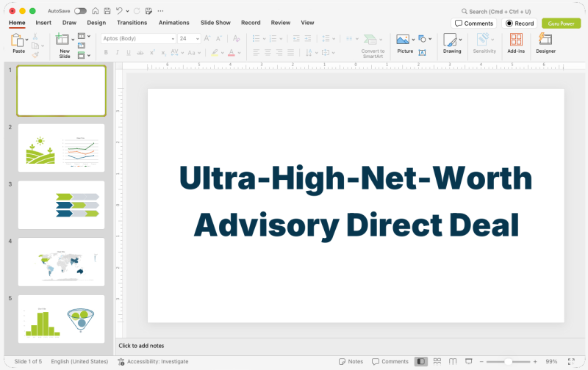The height and width of the screenshot is (370, 588).
Task: Click Increase Indent icon
Action: click(308, 38)
